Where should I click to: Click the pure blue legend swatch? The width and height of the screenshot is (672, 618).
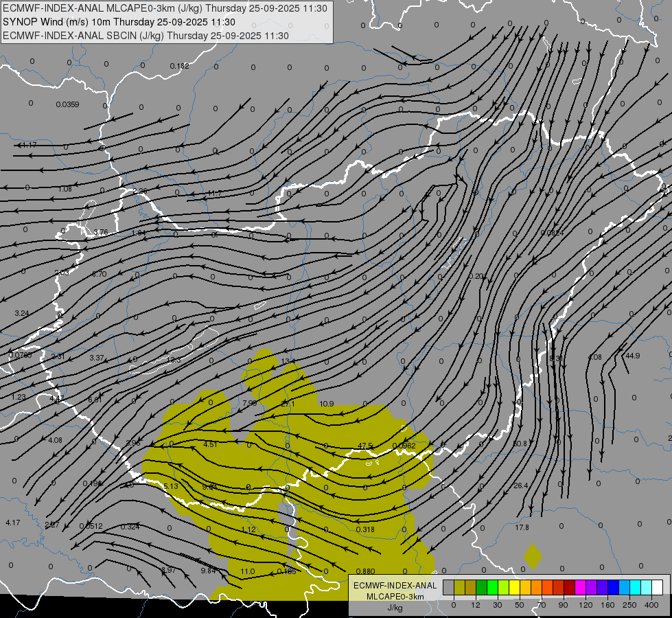(x=613, y=588)
